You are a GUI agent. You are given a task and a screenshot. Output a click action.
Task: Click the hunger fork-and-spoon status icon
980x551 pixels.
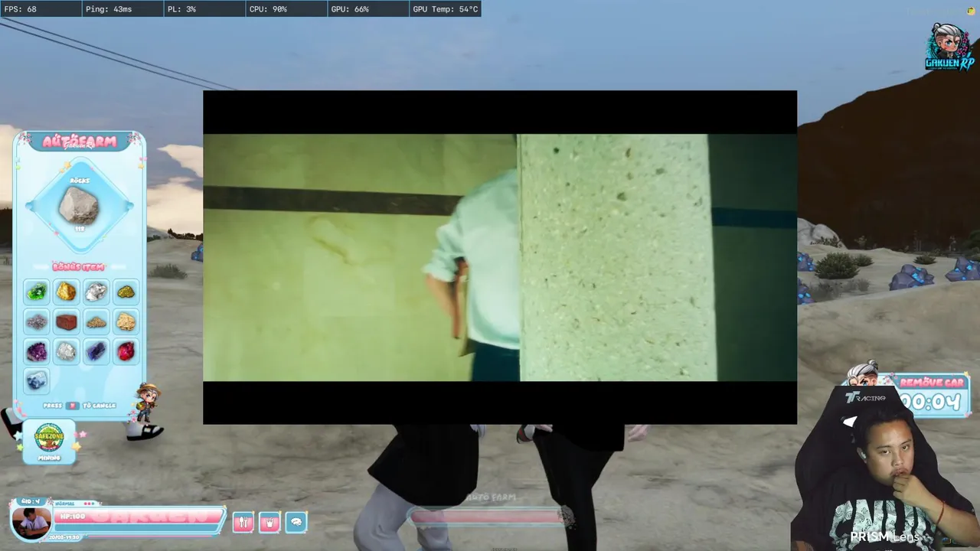coord(243,522)
